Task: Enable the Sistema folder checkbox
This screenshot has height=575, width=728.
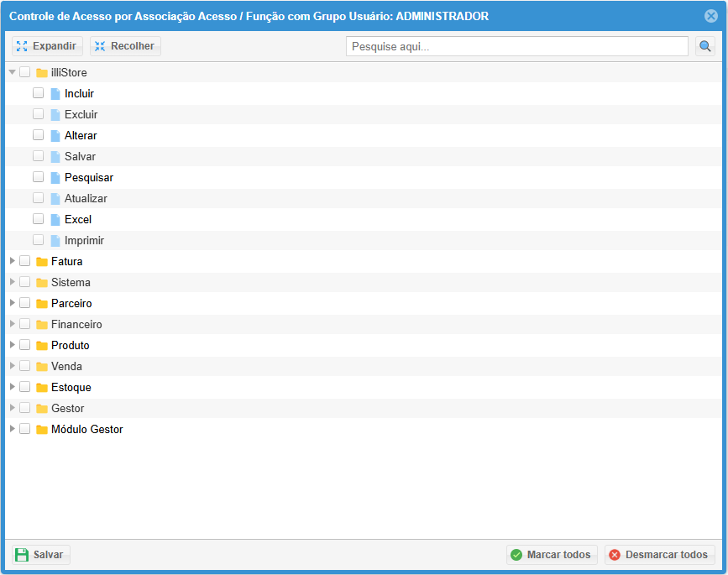Action: pos(25,282)
